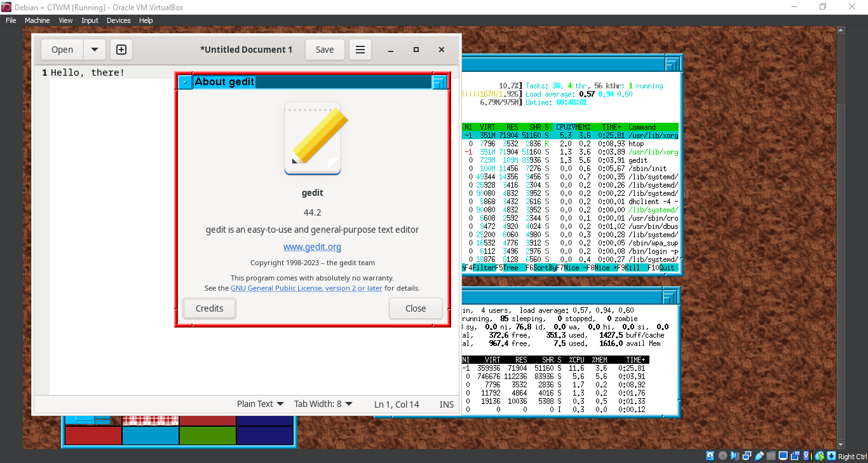Image resolution: width=868 pixels, height=463 pixels.
Task: Click the Credits button
Action: [x=209, y=308]
